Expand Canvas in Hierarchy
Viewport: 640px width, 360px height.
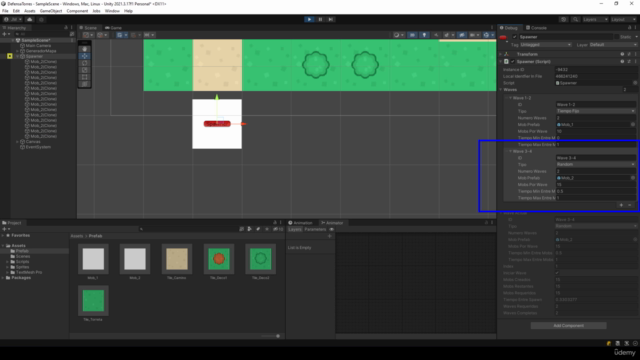coord(18,142)
